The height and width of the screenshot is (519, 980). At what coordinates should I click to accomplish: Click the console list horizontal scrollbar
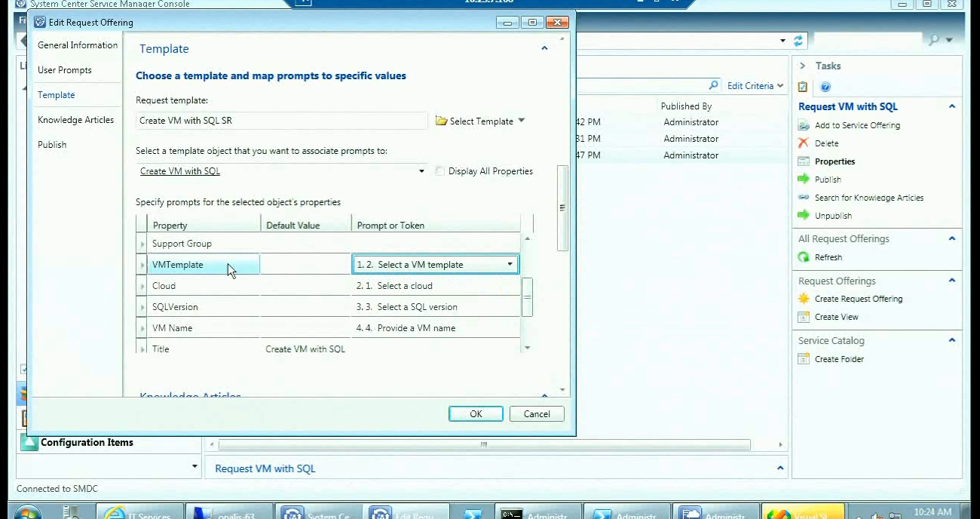(x=484, y=444)
